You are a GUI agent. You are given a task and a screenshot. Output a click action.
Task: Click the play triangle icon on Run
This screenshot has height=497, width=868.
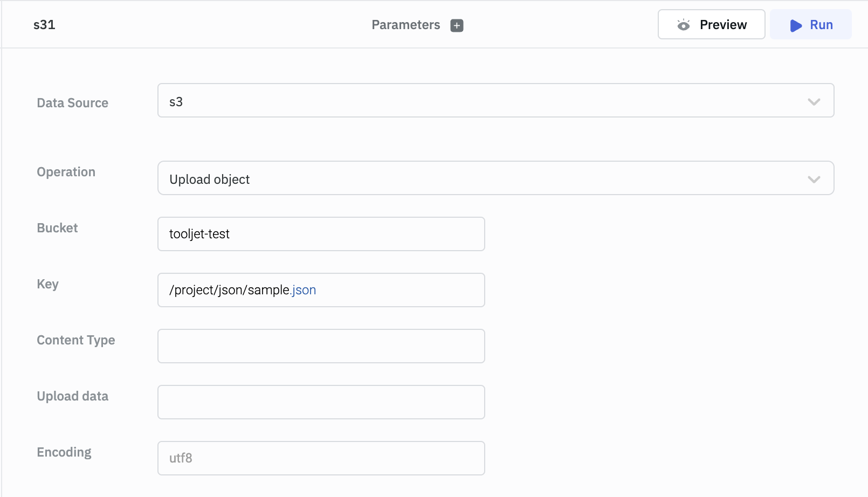[796, 25]
